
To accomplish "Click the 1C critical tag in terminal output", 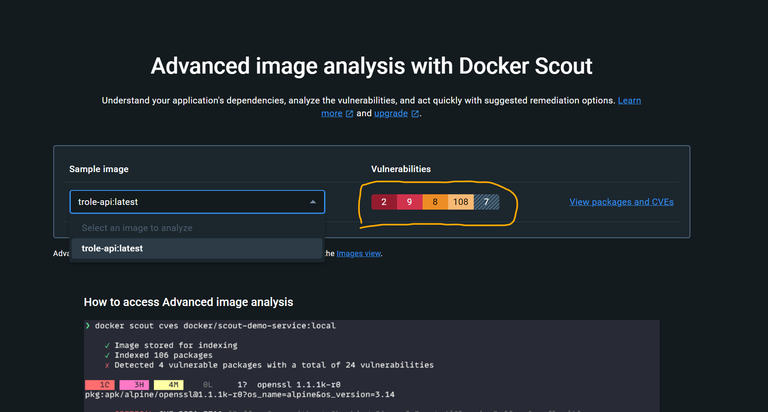I will [100, 385].
